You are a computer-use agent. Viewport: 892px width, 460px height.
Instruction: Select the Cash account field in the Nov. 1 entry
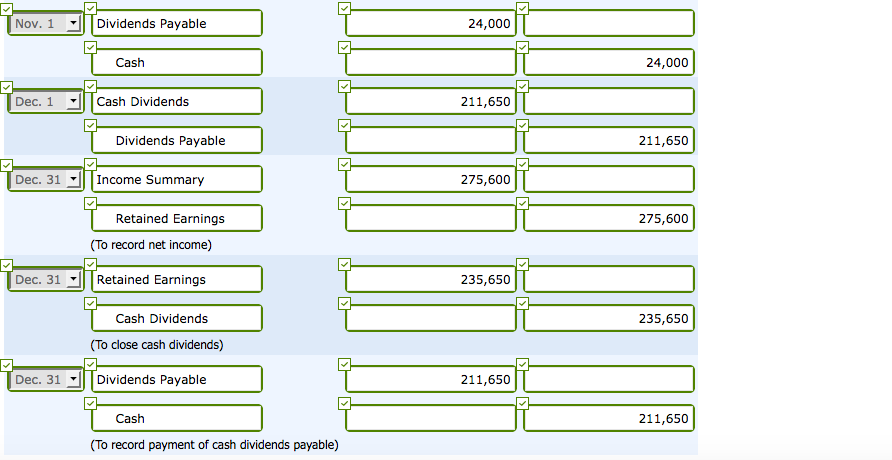pos(177,62)
